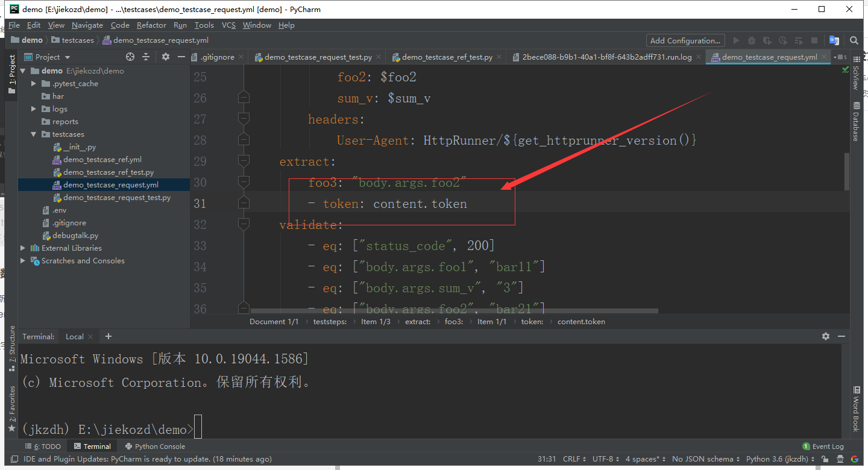868x470 pixels.
Task: Open the Google Translate plugin icon
Action: (834, 40)
